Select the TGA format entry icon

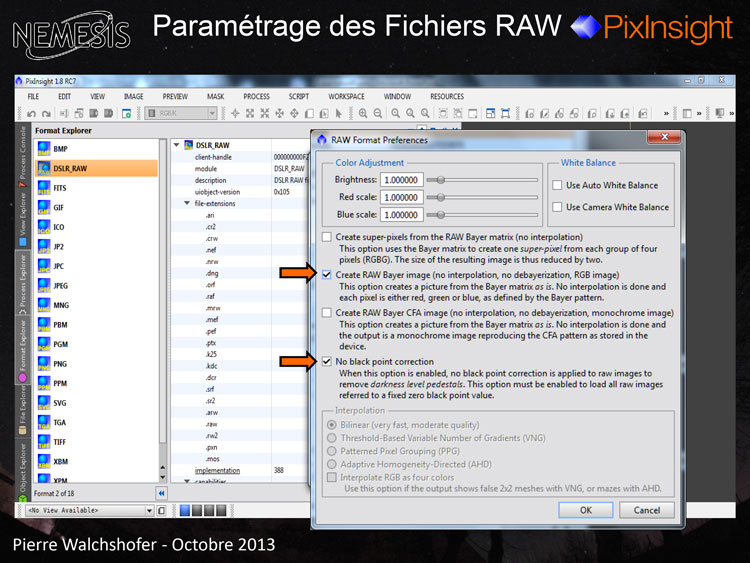pos(44,422)
